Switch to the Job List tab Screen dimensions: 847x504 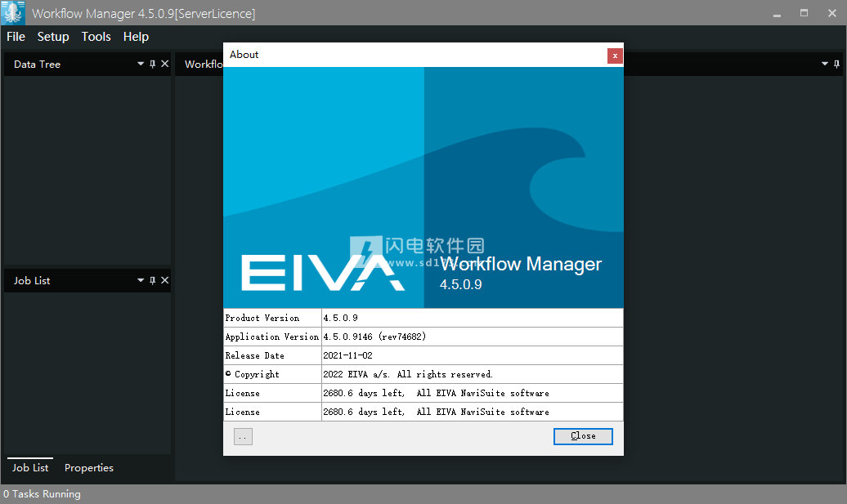(x=30, y=467)
